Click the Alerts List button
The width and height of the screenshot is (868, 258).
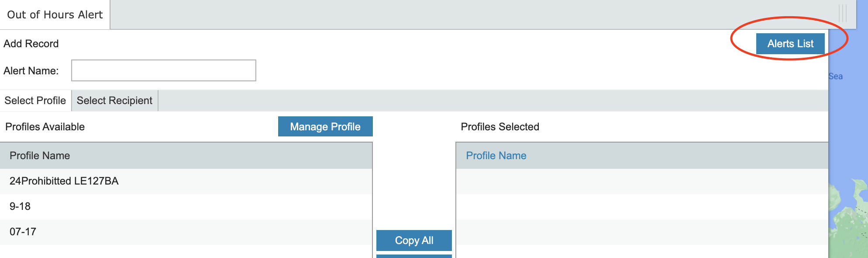tap(790, 44)
